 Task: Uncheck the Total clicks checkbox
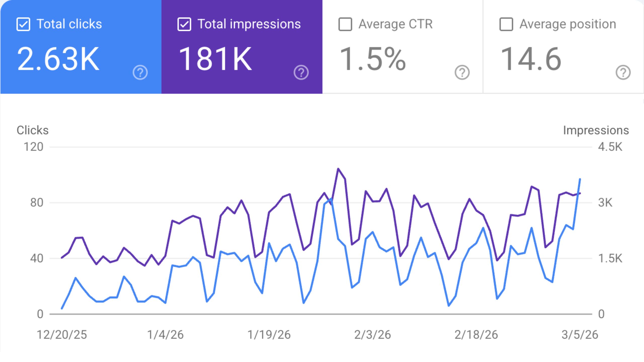(23, 24)
